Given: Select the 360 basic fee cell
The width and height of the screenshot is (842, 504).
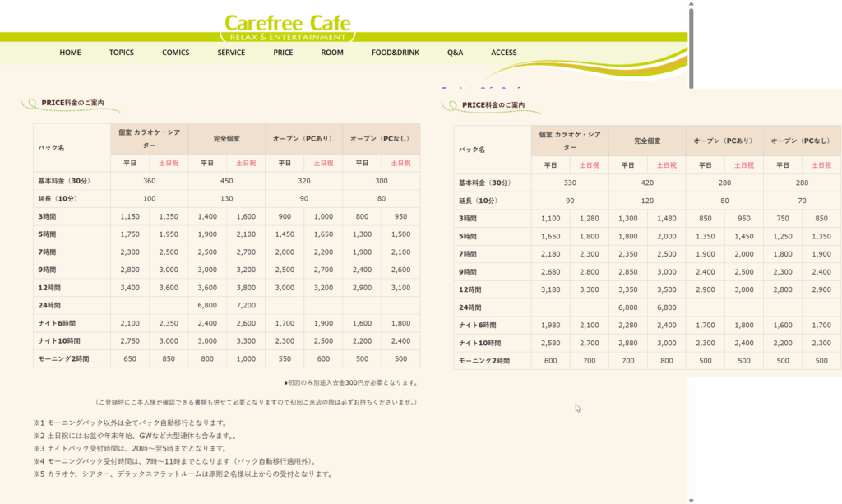Looking at the screenshot, I should pyautogui.click(x=150, y=181).
